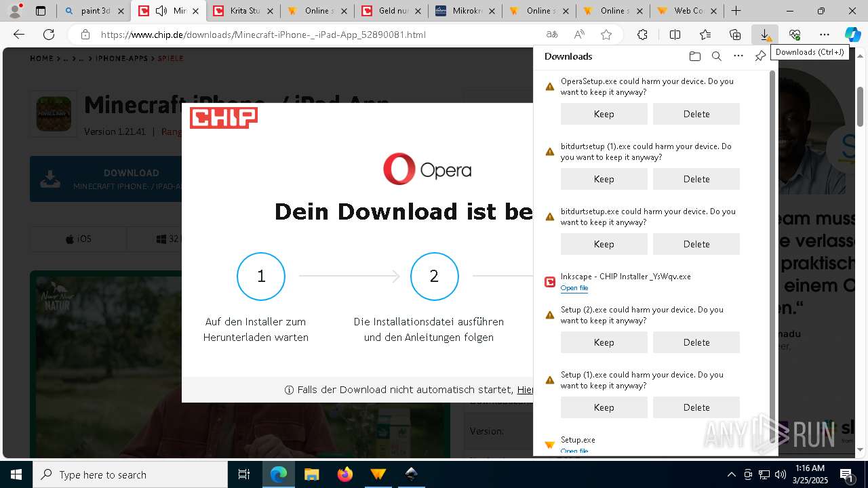868x488 pixels.
Task: Keep bitdurtsetup (1).exe download
Action: coord(604,179)
